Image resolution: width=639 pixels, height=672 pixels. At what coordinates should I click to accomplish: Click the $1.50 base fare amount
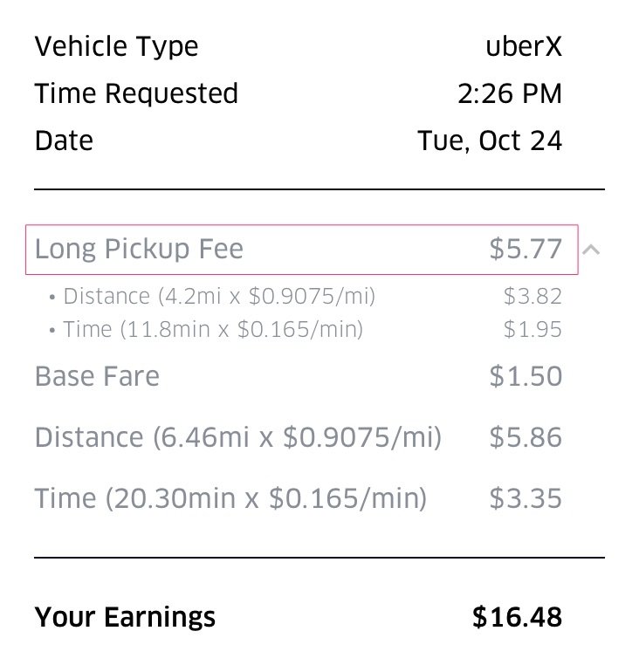[526, 377]
